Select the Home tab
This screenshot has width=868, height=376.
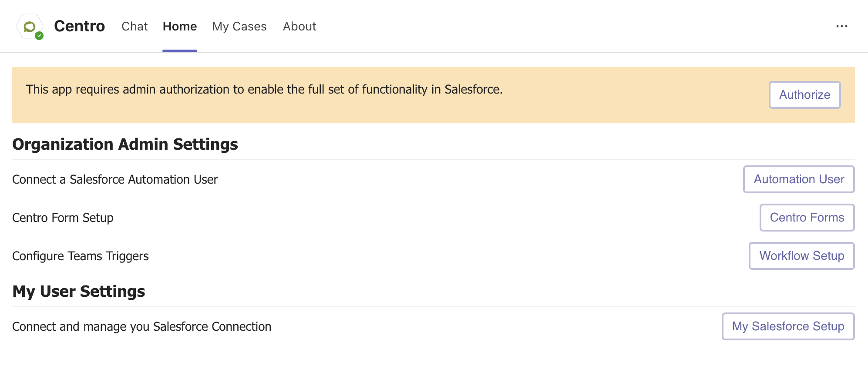click(180, 26)
